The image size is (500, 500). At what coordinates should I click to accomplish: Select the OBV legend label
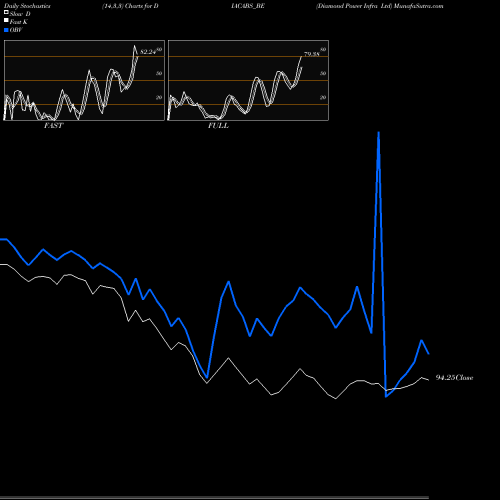click(x=16, y=30)
